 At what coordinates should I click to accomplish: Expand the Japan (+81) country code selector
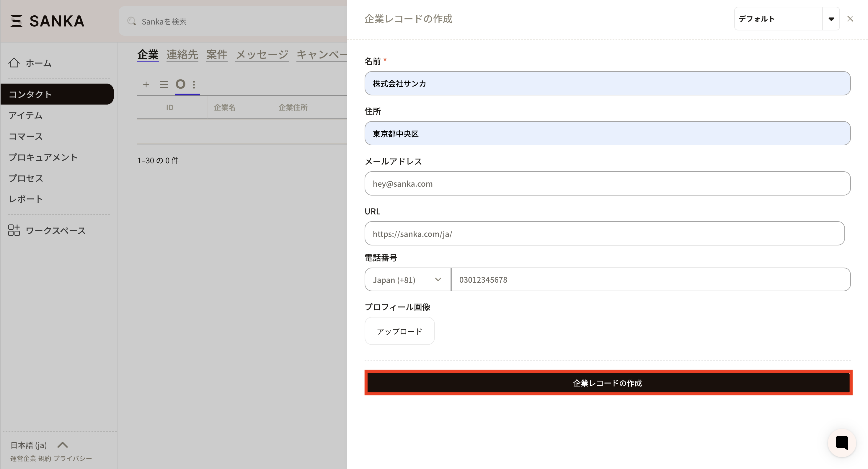407,279
